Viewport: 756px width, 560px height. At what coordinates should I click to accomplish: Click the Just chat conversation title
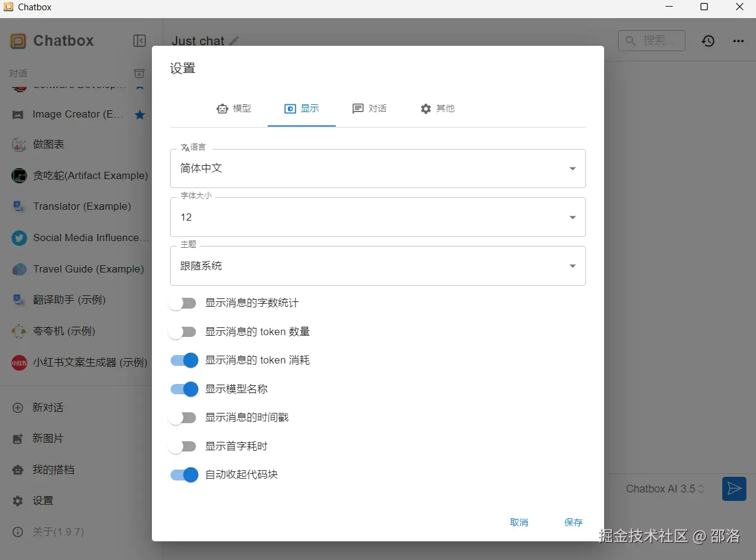pos(198,41)
